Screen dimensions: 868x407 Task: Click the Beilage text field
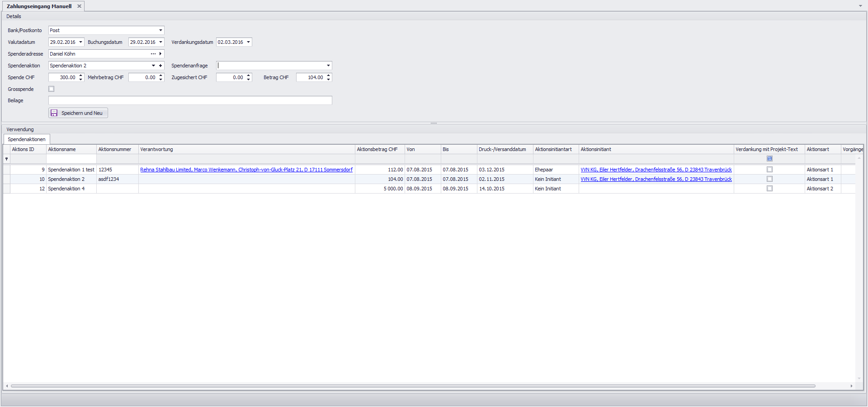(190, 100)
